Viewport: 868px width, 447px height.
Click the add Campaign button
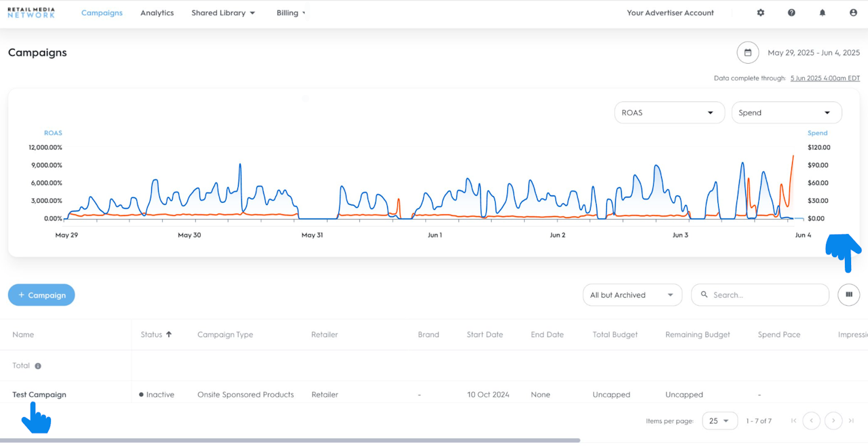(41, 295)
